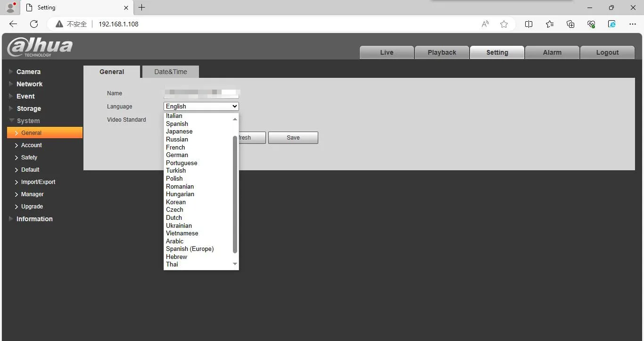Expand the Storage menu section
The image size is (644, 341).
pyautogui.click(x=29, y=108)
